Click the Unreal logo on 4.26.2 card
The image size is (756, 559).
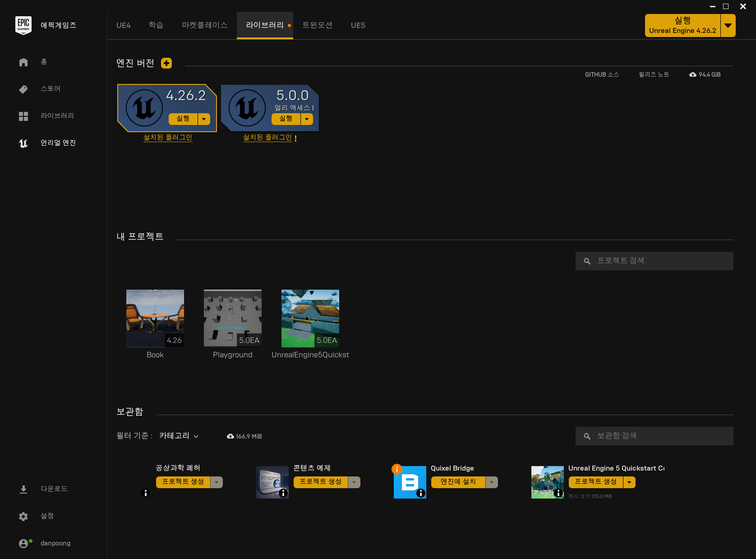(x=144, y=108)
